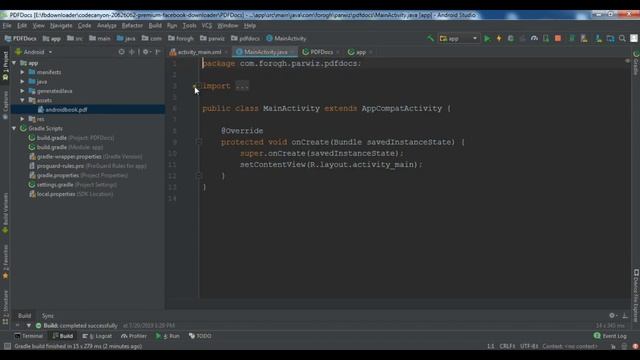This screenshot has height=360, width=640.
Task: Click the Build panel gear settings icon
Action: (x=612, y=316)
